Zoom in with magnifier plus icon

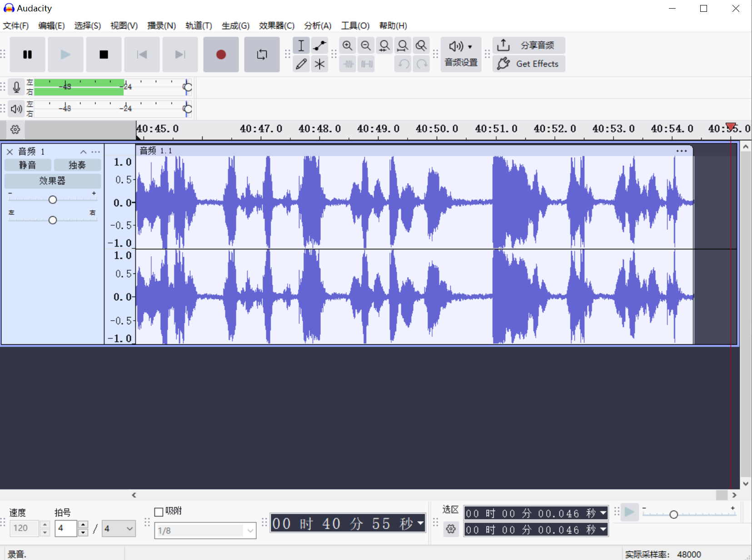(348, 45)
